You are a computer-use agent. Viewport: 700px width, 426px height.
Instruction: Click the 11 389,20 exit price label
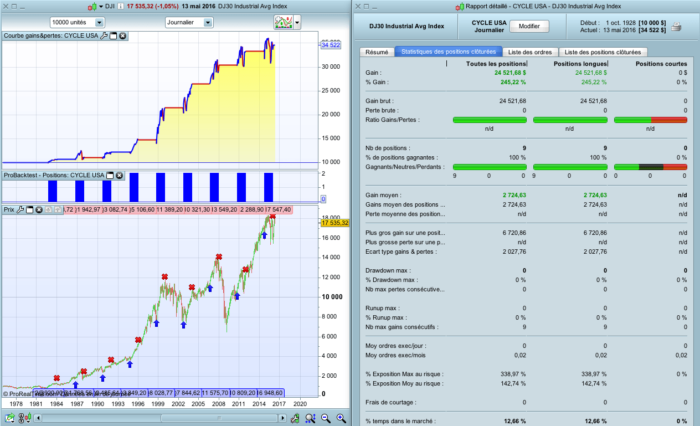(169, 209)
